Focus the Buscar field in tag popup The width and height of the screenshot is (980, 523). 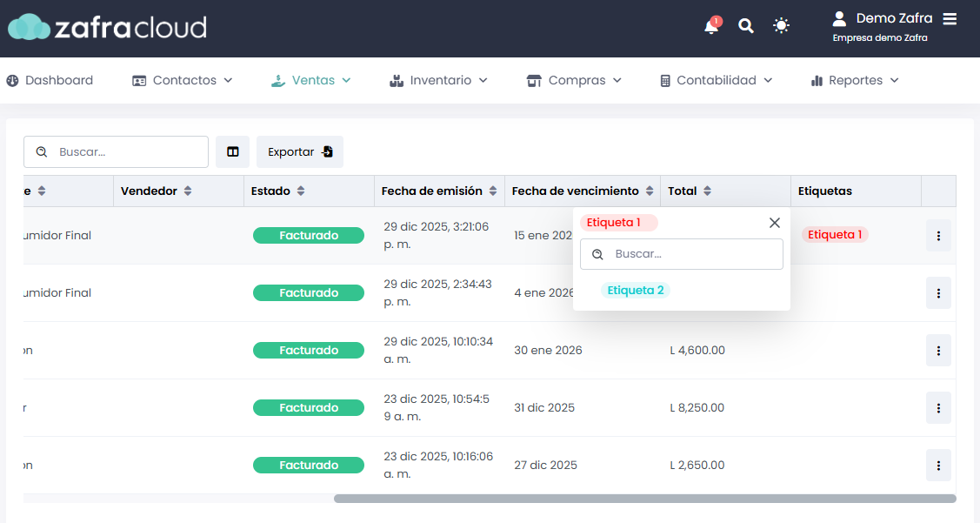(x=681, y=254)
